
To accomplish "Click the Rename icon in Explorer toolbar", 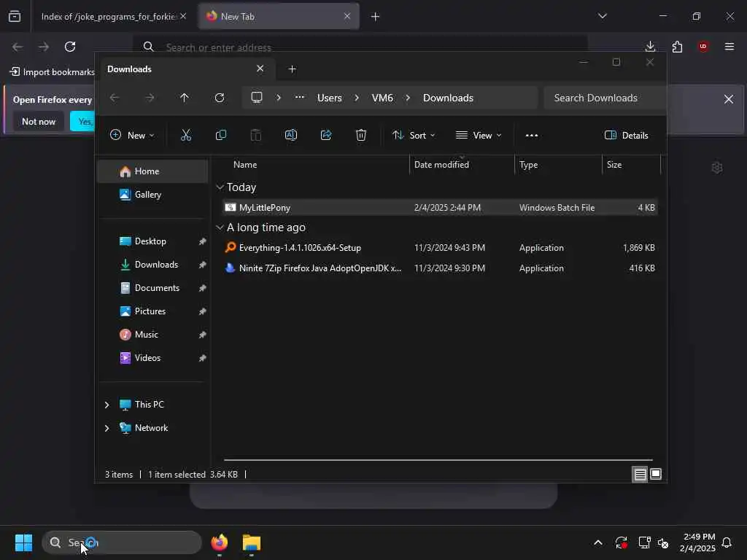I will pyautogui.click(x=291, y=135).
